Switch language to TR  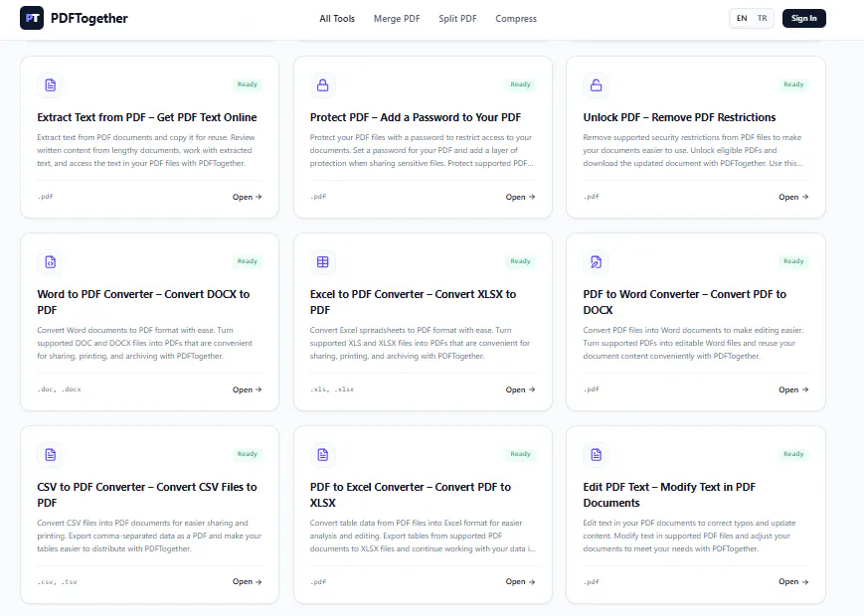(x=762, y=18)
